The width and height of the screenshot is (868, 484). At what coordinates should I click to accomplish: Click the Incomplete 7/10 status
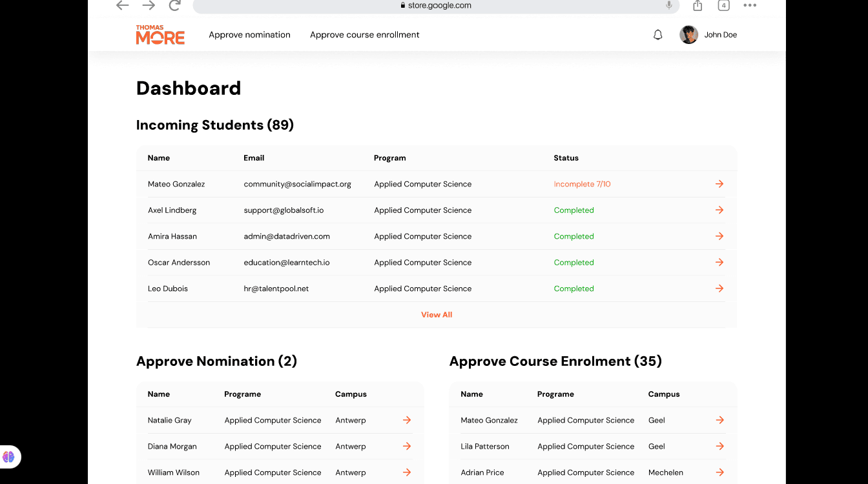pos(582,184)
